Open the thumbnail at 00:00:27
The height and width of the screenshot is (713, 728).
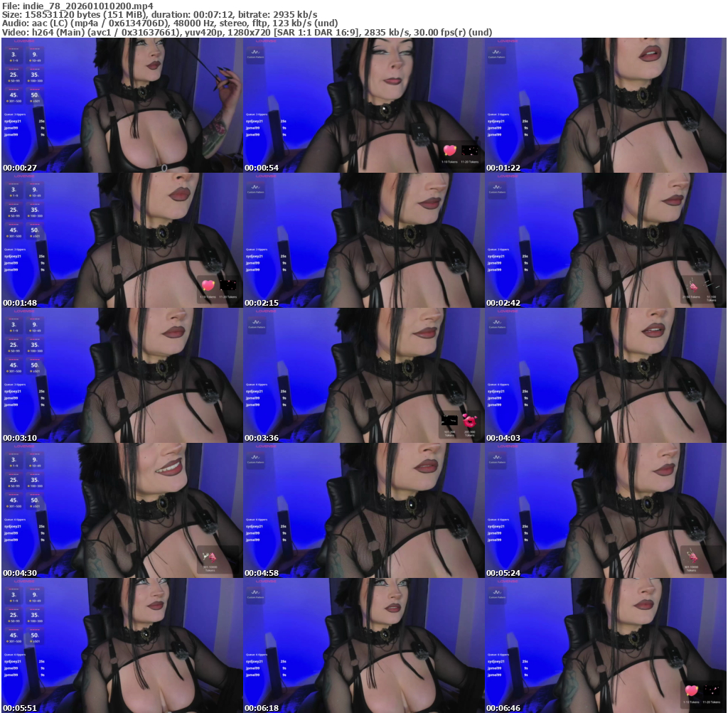click(122, 105)
